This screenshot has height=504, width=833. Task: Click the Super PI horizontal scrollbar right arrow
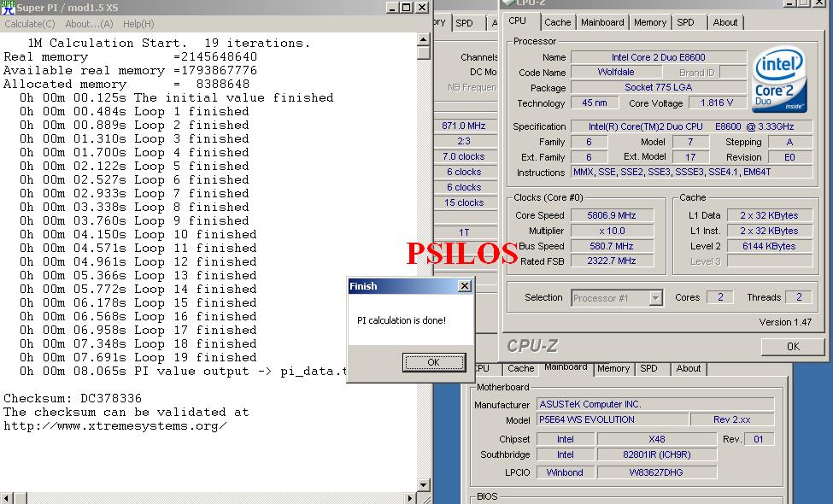[409, 498]
